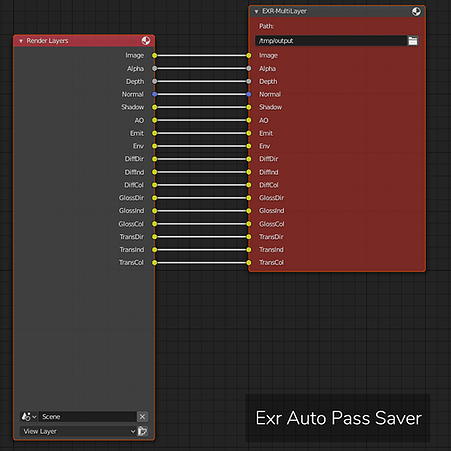The width and height of the screenshot is (451, 451).
Task: Select EXR-MultiLayer node title text
Action: (284, 11)
